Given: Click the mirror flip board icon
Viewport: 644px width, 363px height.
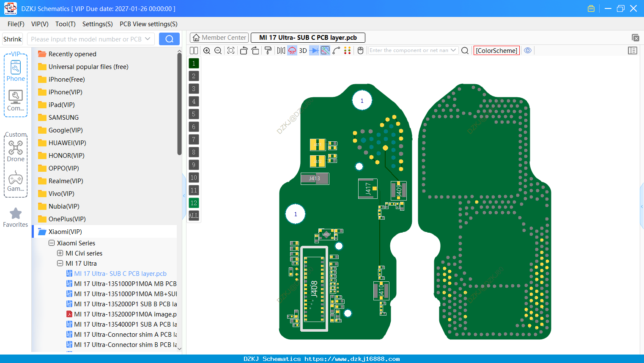Looking at the screenshot, I should (x=281, y=50).
